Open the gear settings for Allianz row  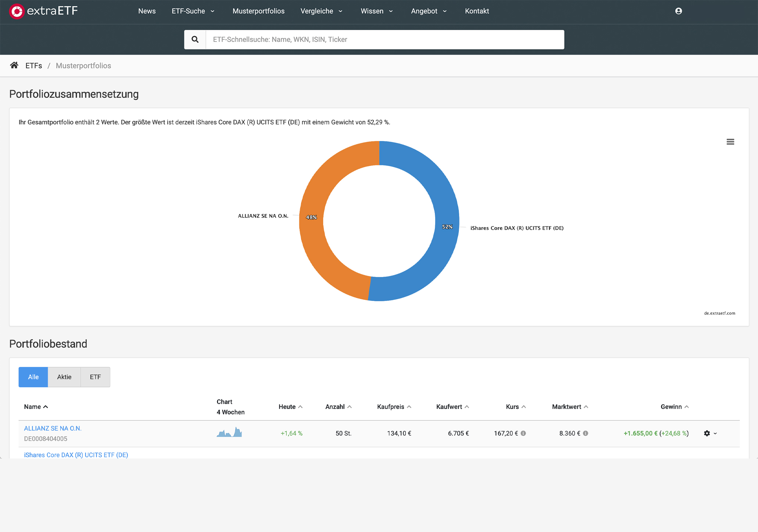[710, 434]
